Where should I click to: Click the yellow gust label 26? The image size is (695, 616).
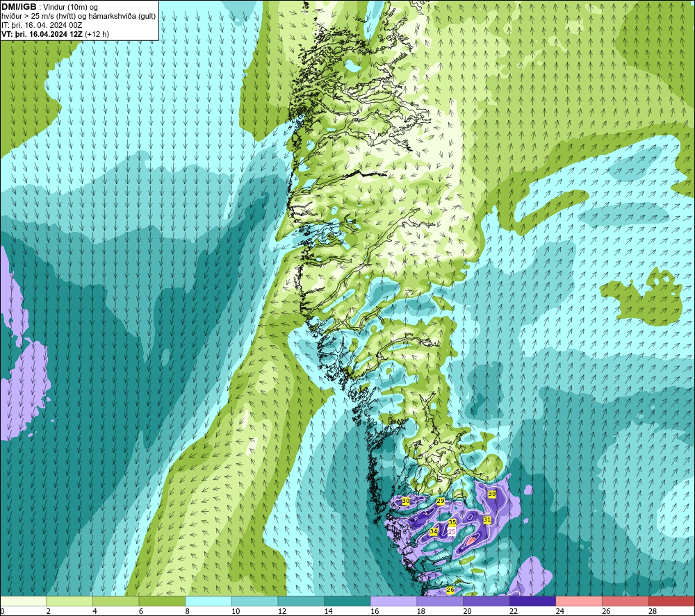click(x=450, y=590)
